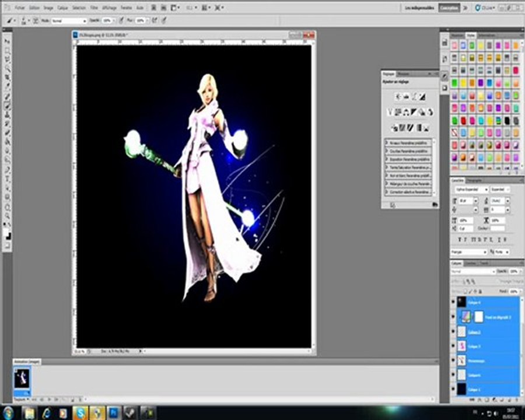Open the Fenêtre menu

point(126,8)
